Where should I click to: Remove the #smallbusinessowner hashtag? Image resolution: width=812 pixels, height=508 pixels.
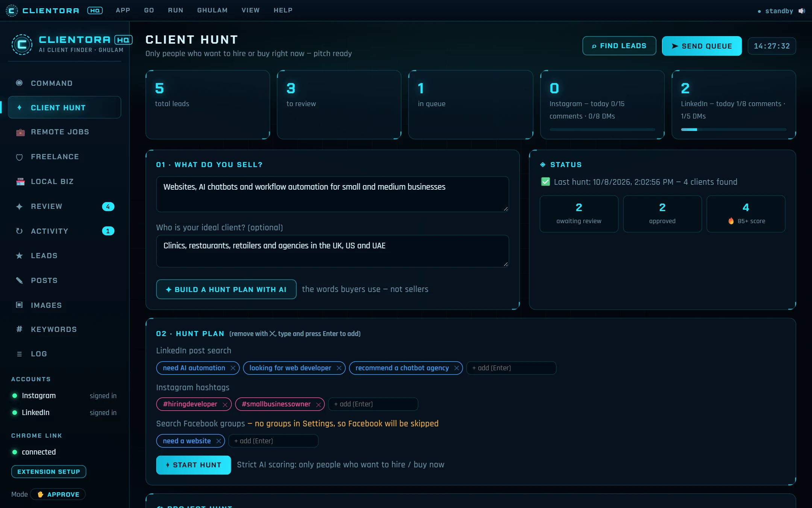[x=318, y=405]
